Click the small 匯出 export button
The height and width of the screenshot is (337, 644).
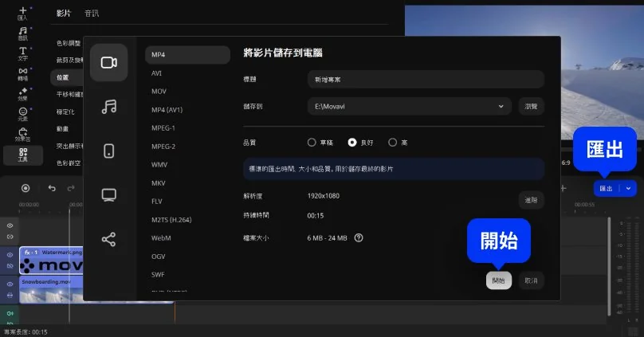click(607, 188)
